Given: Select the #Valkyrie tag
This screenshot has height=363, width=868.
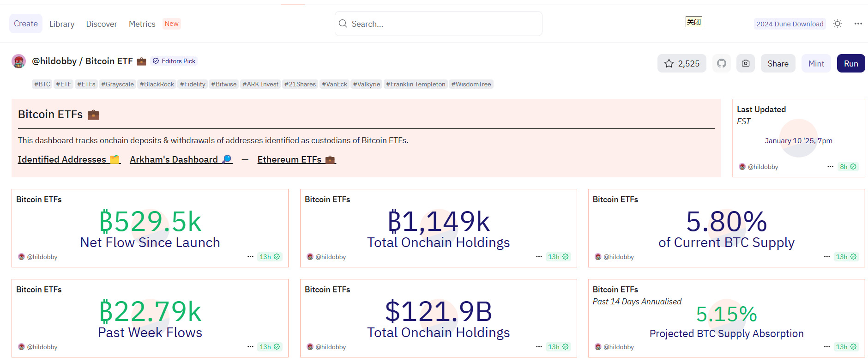Looking at the screenshot, I should pos(367,84).
